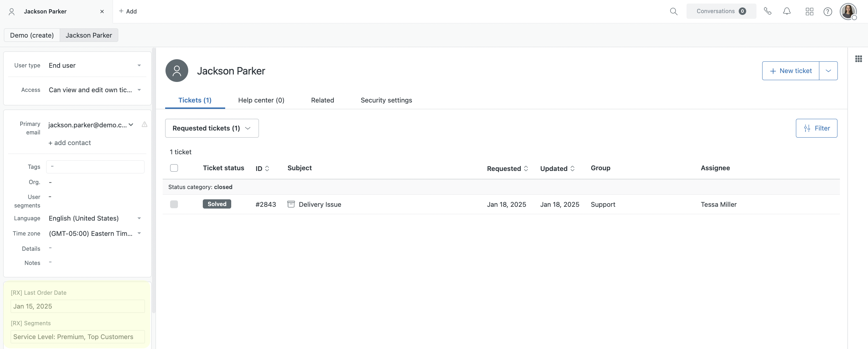Open the global search magnifying glass

[x=673, y=11]
